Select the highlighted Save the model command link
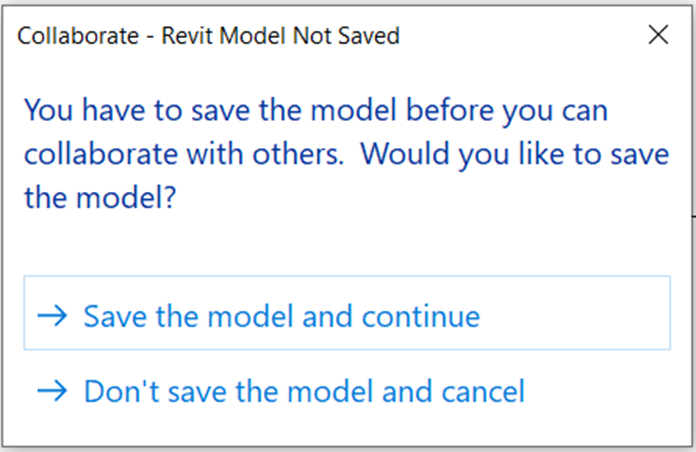 tap(347, 313)
